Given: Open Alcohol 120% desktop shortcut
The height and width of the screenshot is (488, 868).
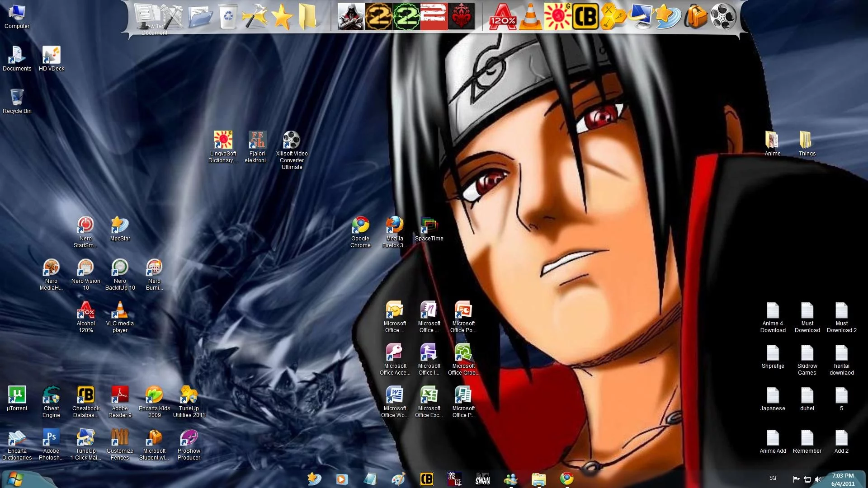Looking at the screenshot, I should [85, 317].
